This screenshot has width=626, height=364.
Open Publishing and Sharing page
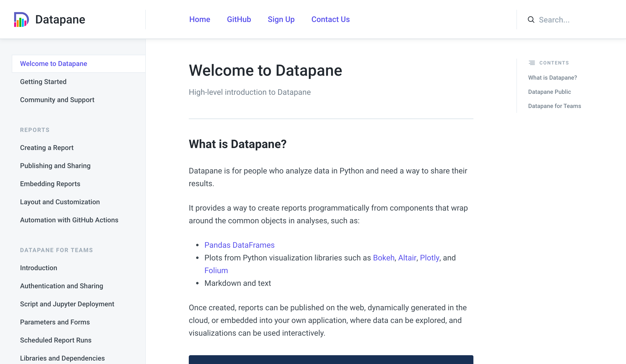coord(55,166)
